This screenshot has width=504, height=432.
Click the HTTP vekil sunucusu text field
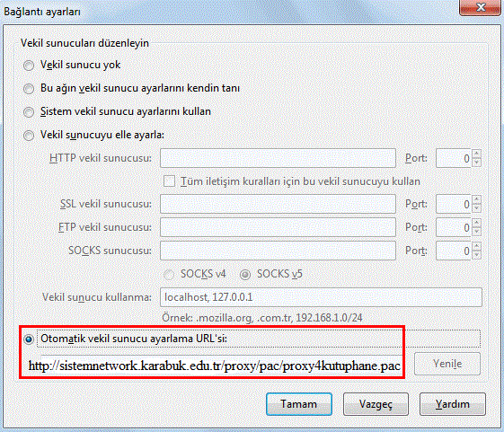[x=278, y=158]
